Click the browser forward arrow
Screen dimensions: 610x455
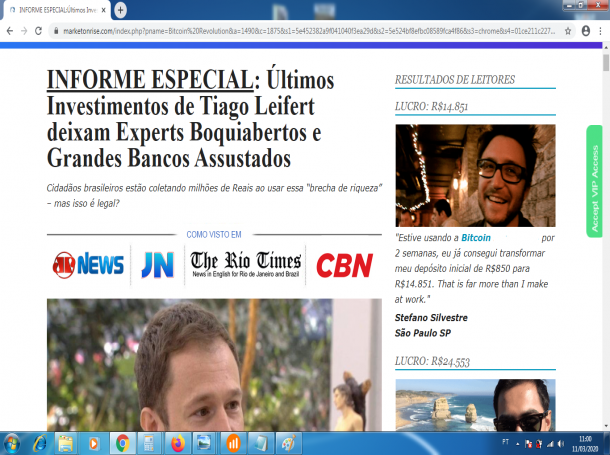point(24,31)
